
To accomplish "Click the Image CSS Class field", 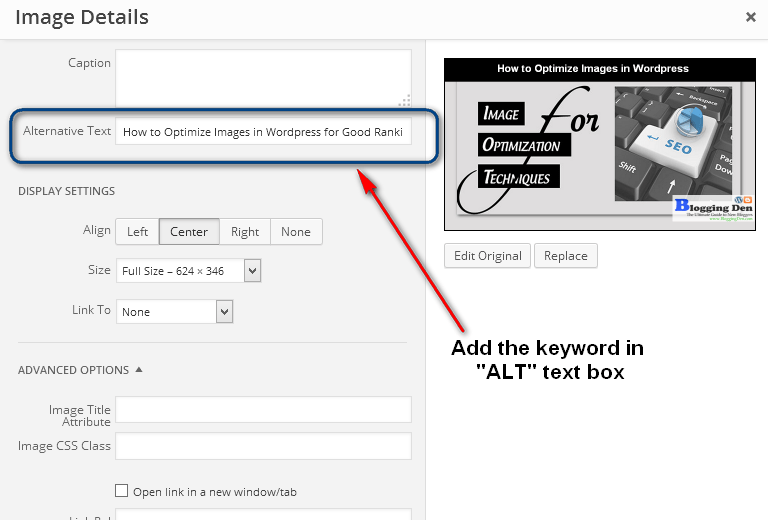I will (x=264, y=446).
